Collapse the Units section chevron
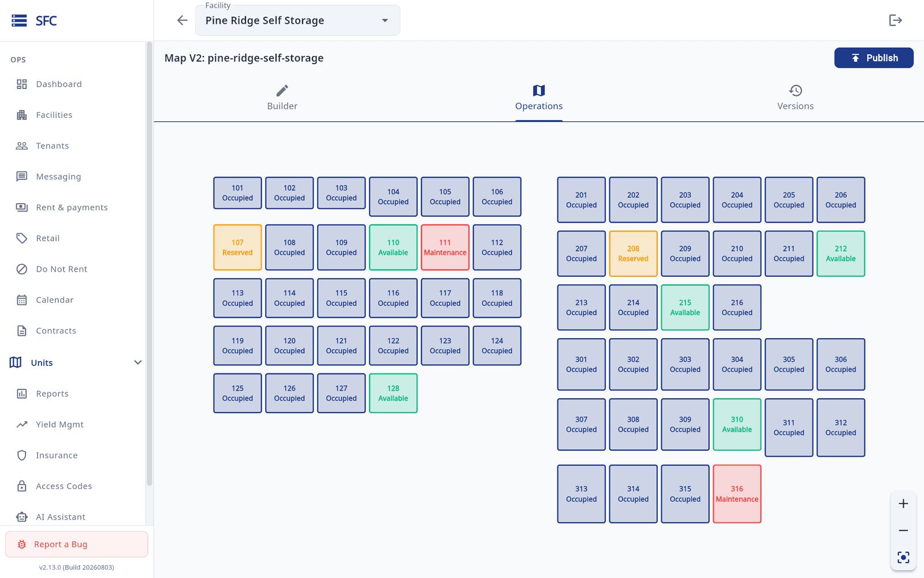This screenshot has height=578, width=924. point(138,362)
